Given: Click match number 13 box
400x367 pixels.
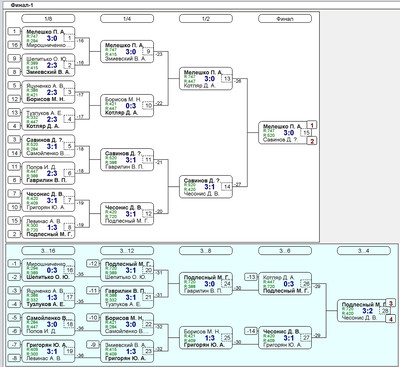Looking at the screenshot, I should (x=227, y=79).
